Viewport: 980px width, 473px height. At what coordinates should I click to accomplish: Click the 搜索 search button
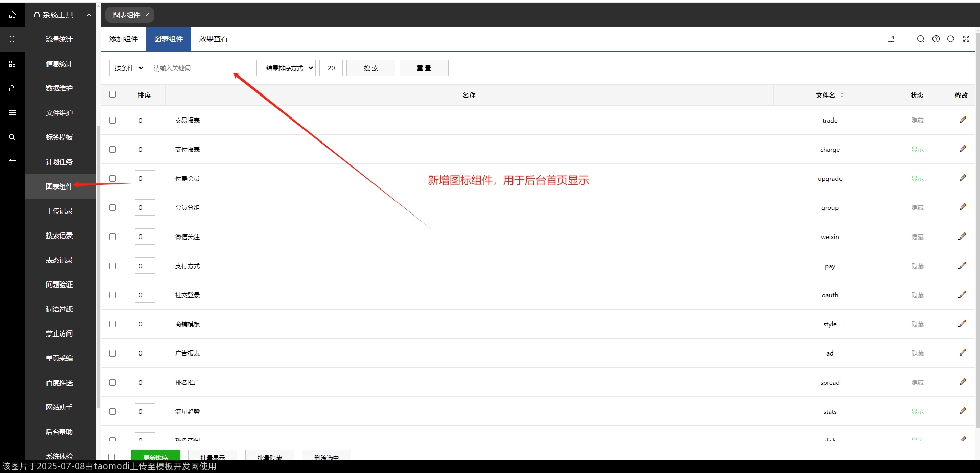(x=370, y=68)
